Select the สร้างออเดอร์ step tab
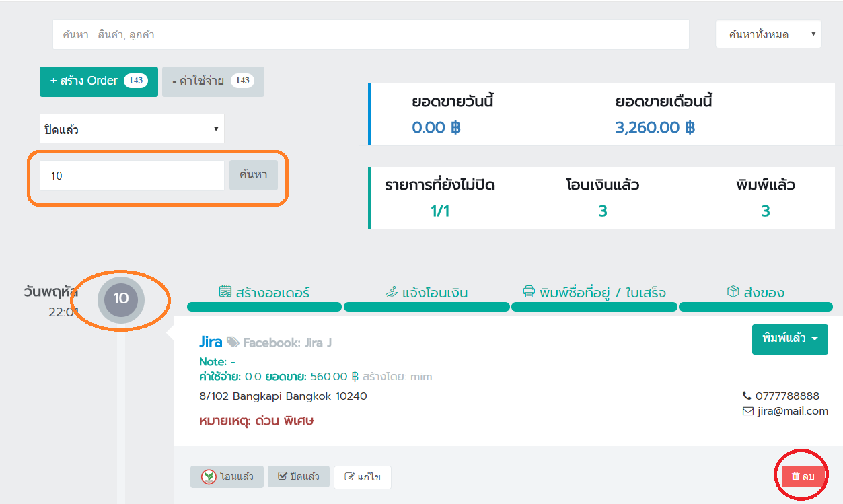Viewport: 843px width, 504px height. click(x=264, y=293)
